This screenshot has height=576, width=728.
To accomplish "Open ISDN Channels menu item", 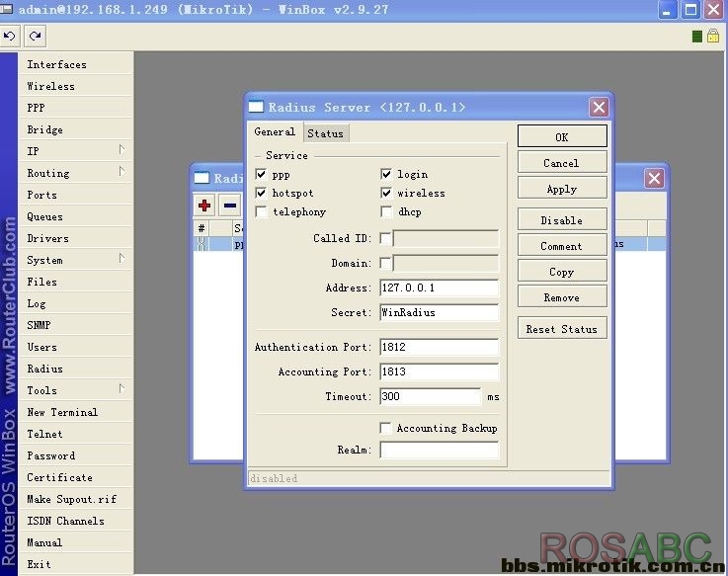I will tap(76, 521).
